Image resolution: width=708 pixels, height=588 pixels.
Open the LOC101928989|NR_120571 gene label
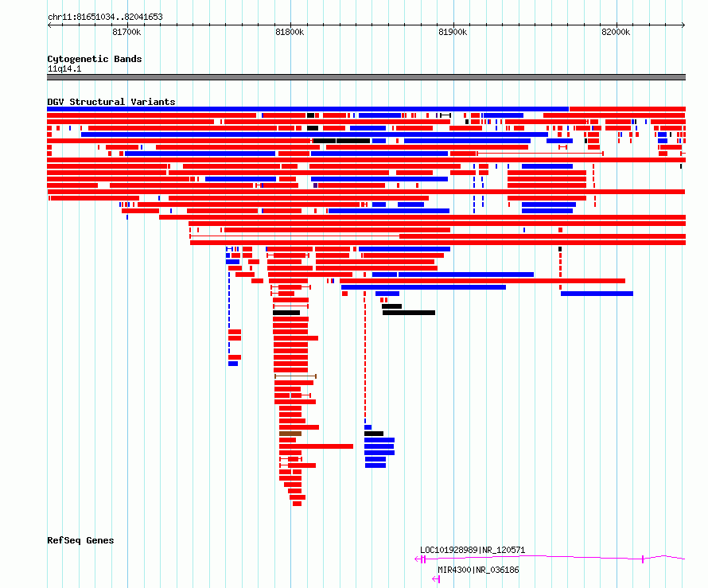473,550
